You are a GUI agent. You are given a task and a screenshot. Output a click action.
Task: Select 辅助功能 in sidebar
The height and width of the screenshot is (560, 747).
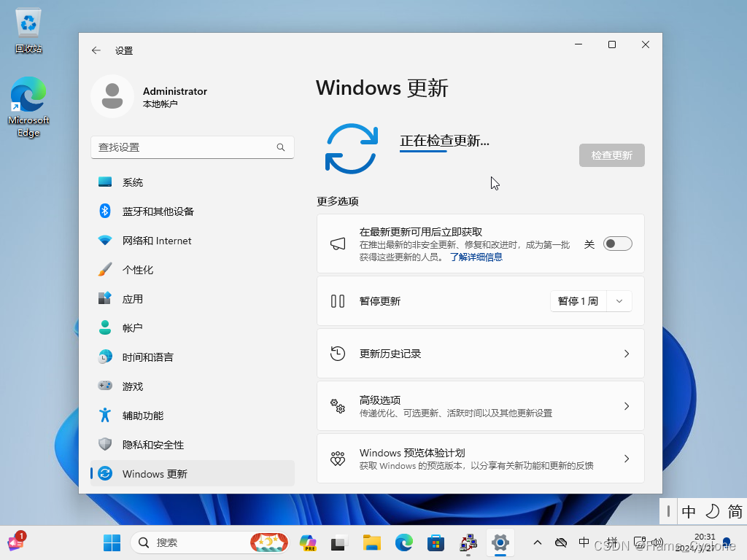pyautogui.click(x=192, y=416)
